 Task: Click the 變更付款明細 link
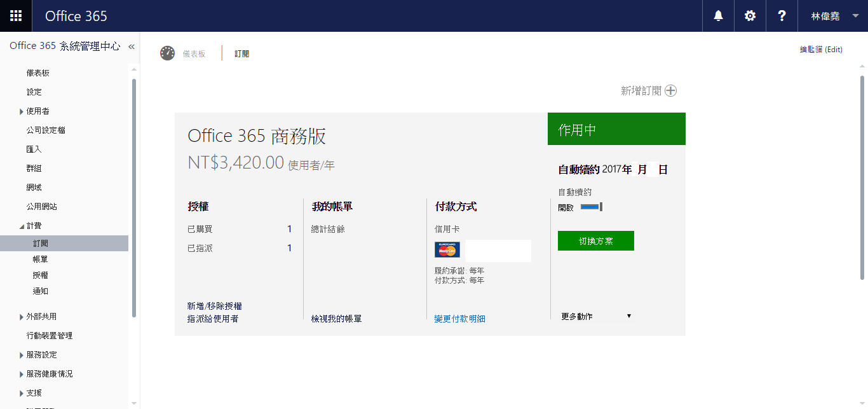point(460,319)
